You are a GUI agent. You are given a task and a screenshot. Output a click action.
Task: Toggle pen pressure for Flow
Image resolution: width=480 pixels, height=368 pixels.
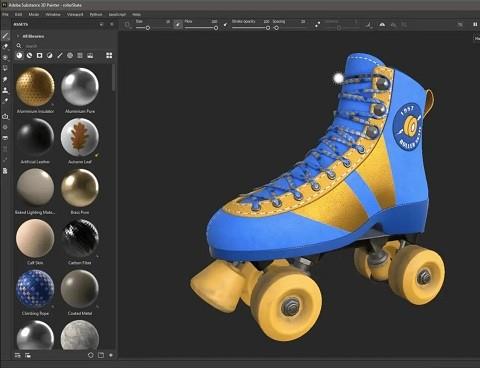click(225, 24)
